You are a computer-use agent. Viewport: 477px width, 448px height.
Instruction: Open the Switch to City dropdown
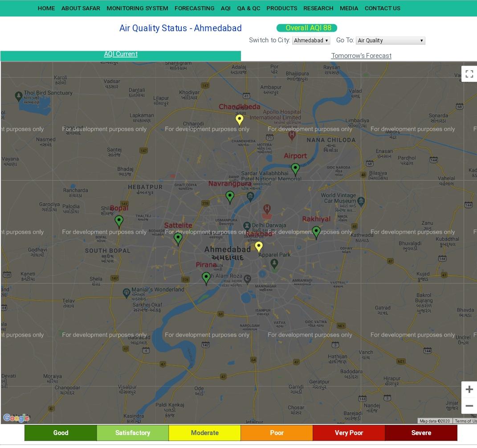[311, 41]
